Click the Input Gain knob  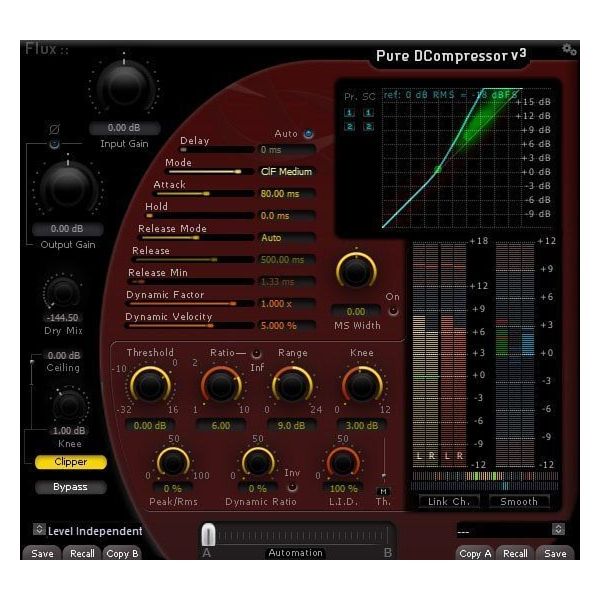pos(124,88)
